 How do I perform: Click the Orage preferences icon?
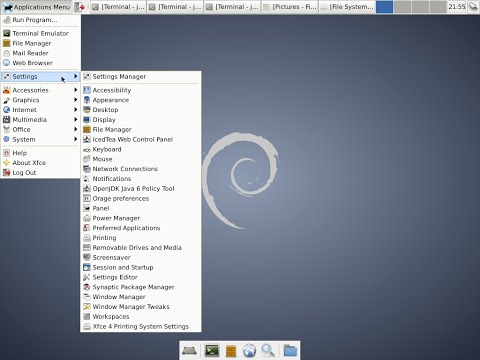tap(87, 198)
